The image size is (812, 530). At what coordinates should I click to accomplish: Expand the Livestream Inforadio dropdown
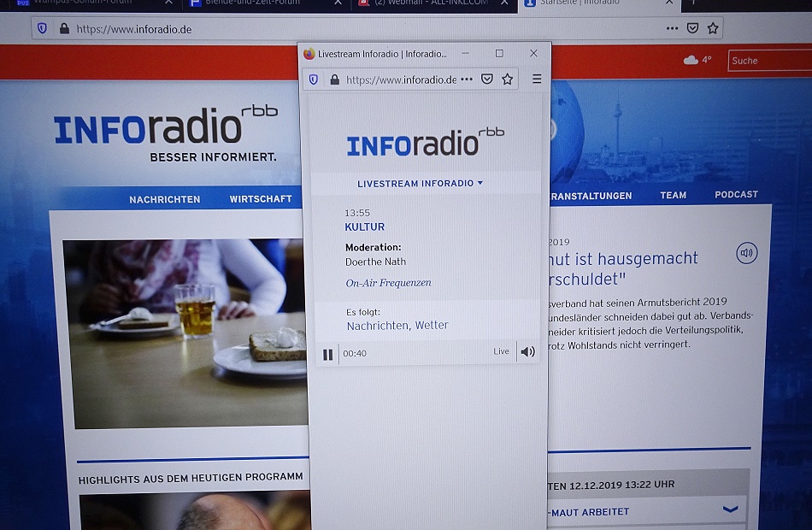click(x=420, y=184)
